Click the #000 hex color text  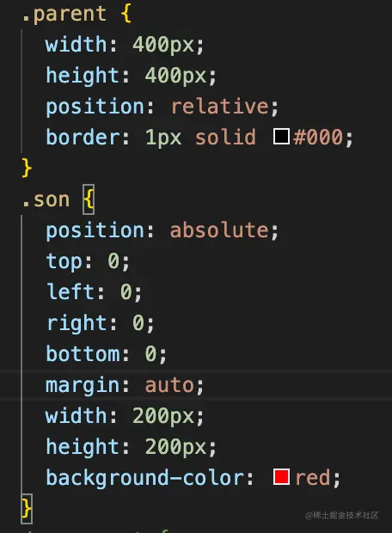click(x=318, y=137)
